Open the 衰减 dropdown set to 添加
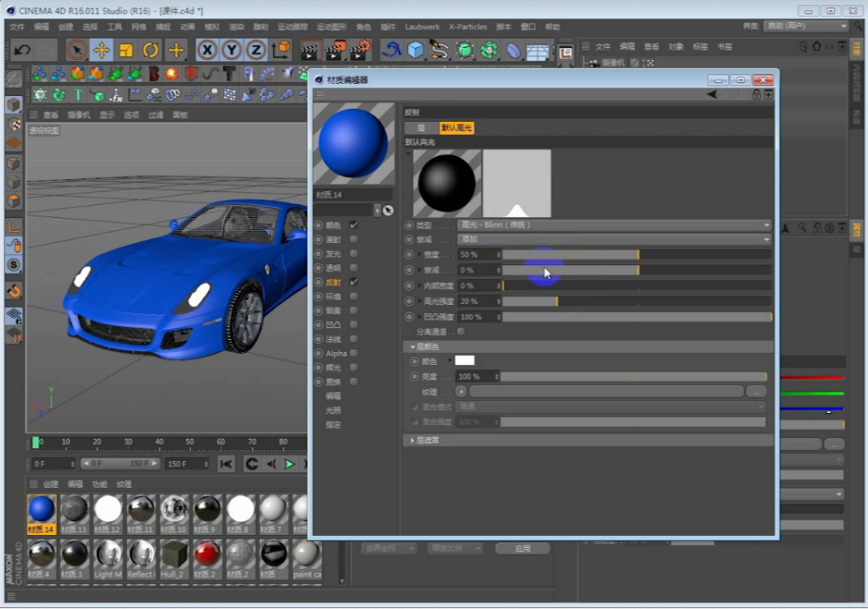Image resolution: width=868 pixels, height=609 pixels. (x=614, y=240)
